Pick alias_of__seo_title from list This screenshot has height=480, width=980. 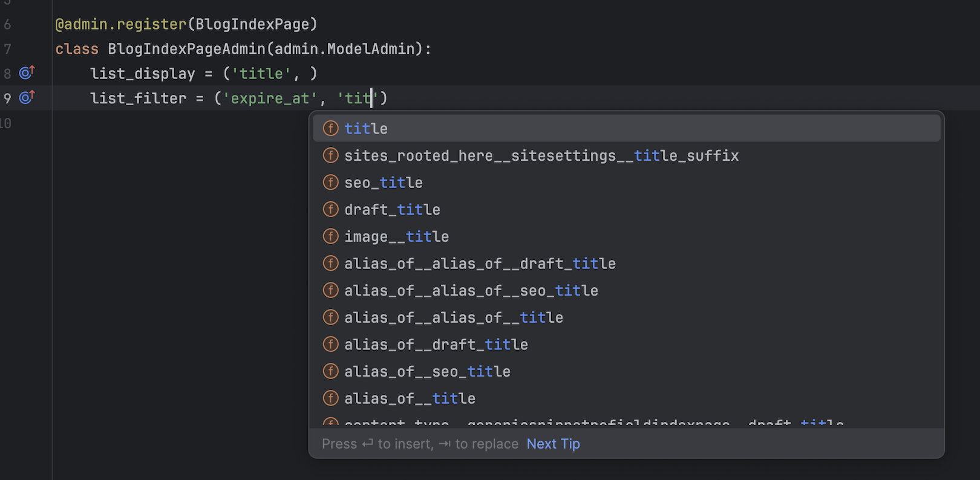pyautogui.click(x=626, y=371)
